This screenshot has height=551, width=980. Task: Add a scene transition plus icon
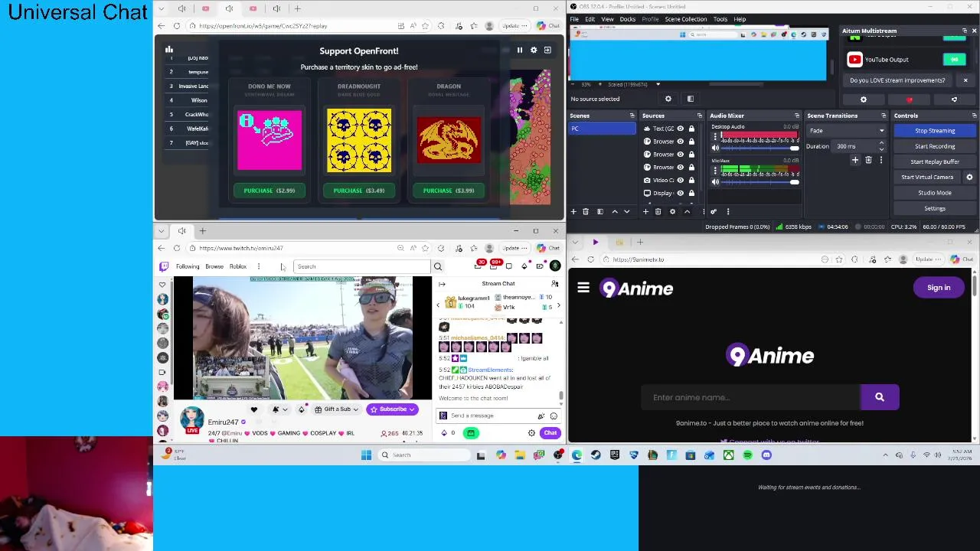tap(855, 161)
